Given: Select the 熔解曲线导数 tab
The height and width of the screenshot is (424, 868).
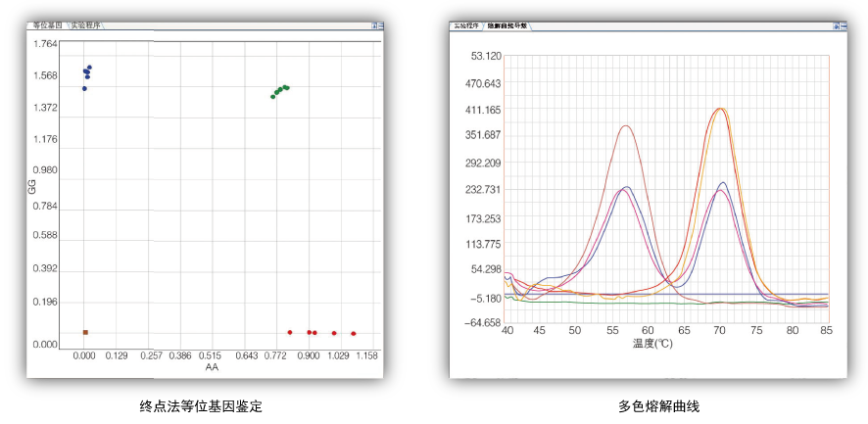Looking at the screenshot, I should point(507,25).
